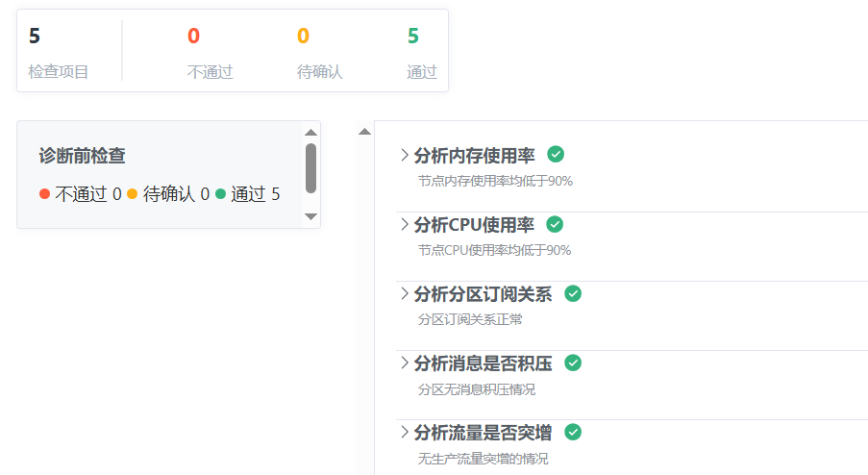Viewport: 868px width, 475px height.
Task: Click the orange 待确认 status dot
Action: click(x=133, y=194)
